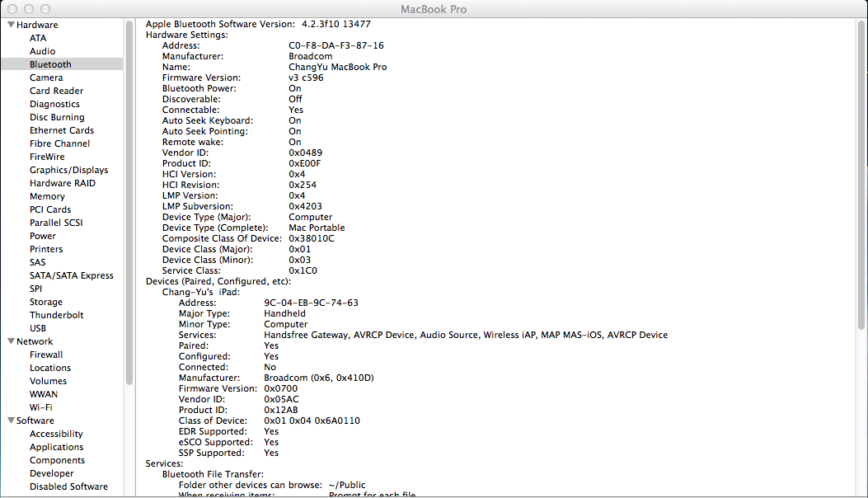
Task: Open the Disabled Software entry
Action: click(x=68, y=486)
